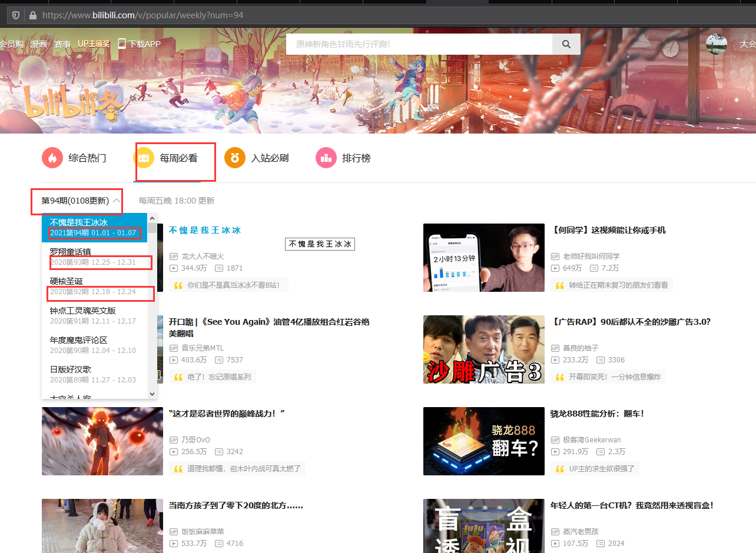Select 年度魔鬼评论区 第90期 in the list
Screen dimensions: 756x553
click(94, 345)
